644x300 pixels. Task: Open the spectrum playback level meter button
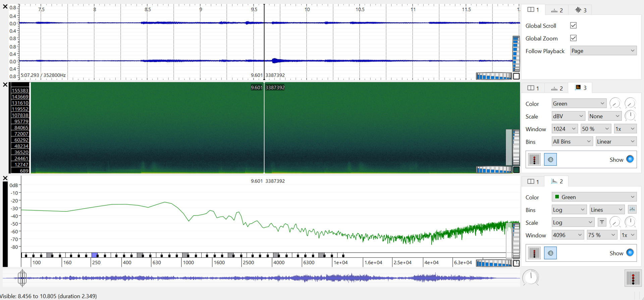pyautogui.click(x=534, y=253)
